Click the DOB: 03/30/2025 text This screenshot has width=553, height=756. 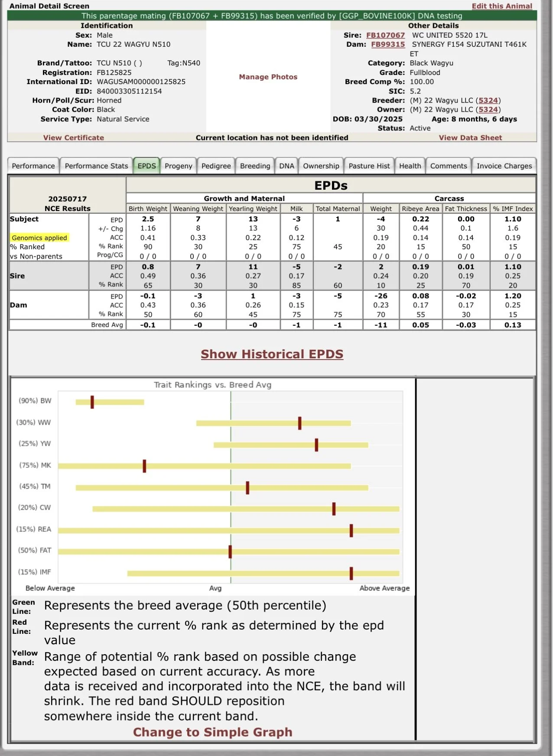click(368, 119)
